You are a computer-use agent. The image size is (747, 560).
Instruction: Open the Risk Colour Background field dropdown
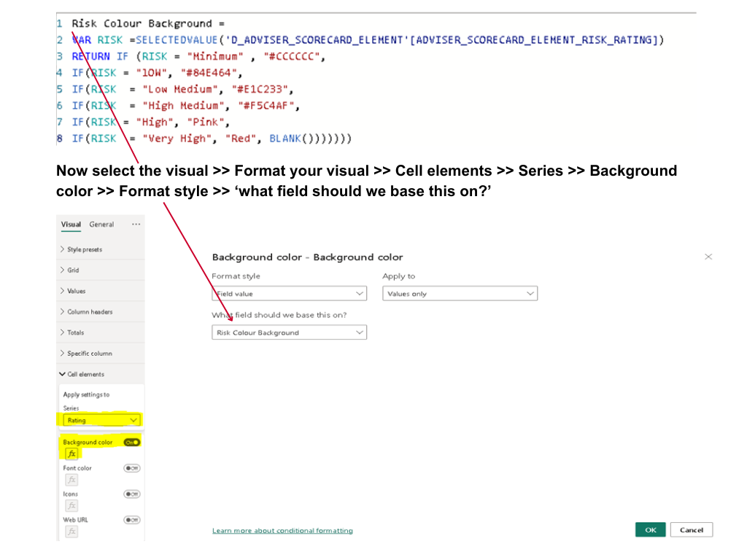point(289,332)
